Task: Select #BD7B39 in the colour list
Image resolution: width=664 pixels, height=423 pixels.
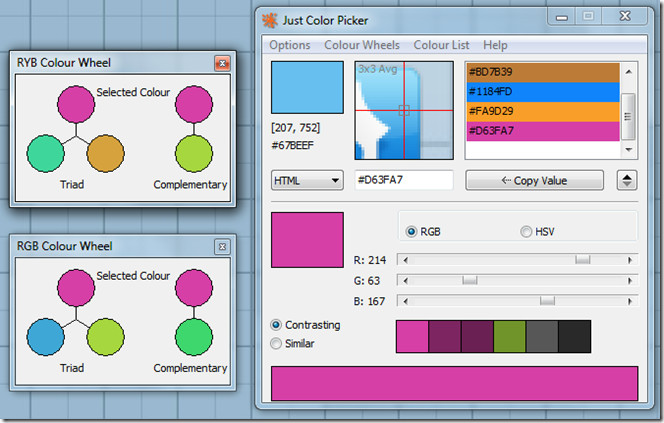Action: [543, 72]
